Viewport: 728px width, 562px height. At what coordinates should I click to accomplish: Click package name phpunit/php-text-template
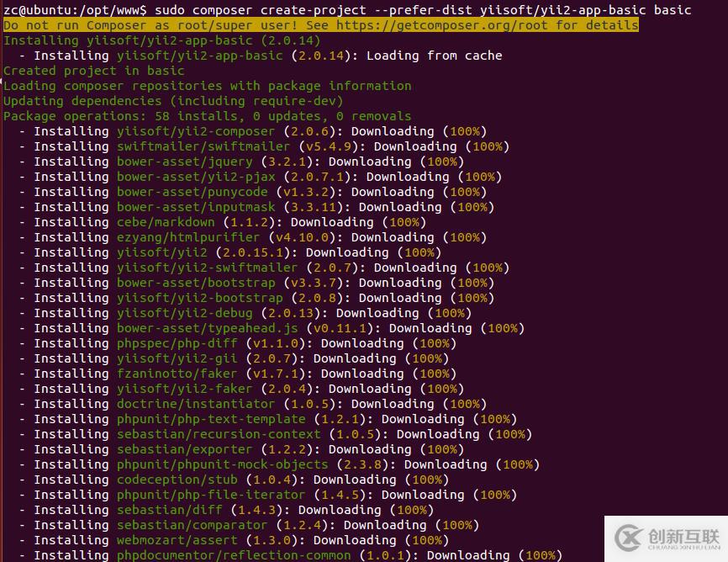[211, 419]
